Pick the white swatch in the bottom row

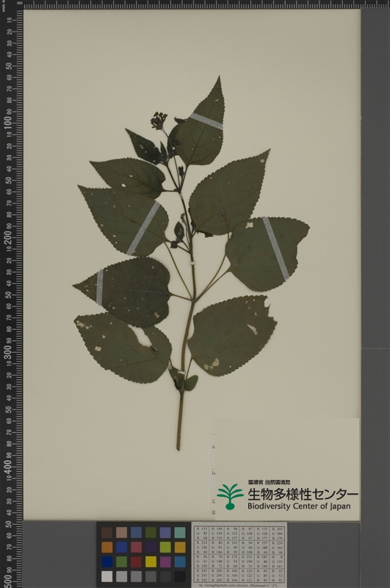[x=106, y=576]
